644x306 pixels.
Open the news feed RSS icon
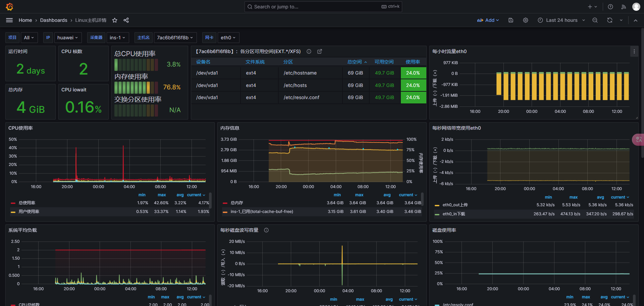pos(624,7)
